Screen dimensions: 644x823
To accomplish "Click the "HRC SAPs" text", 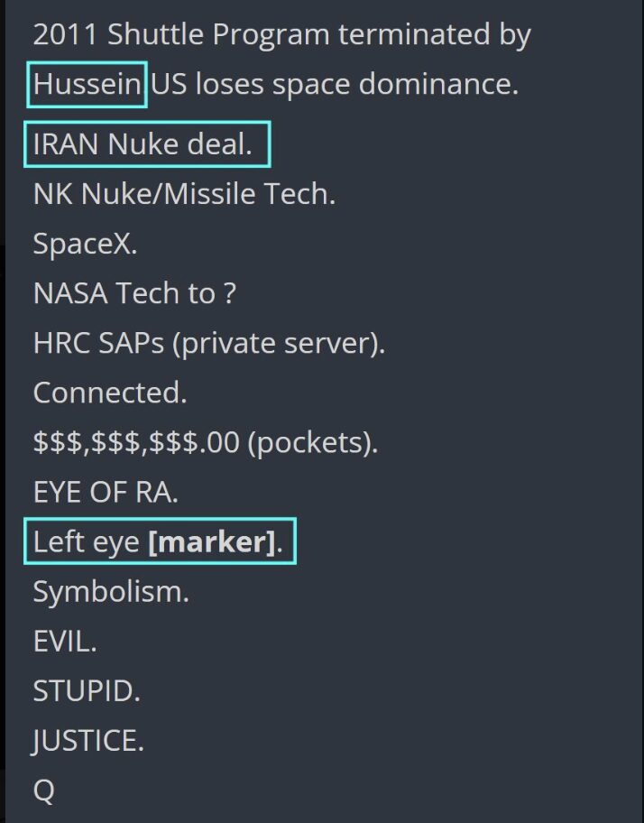I will 101,344.
